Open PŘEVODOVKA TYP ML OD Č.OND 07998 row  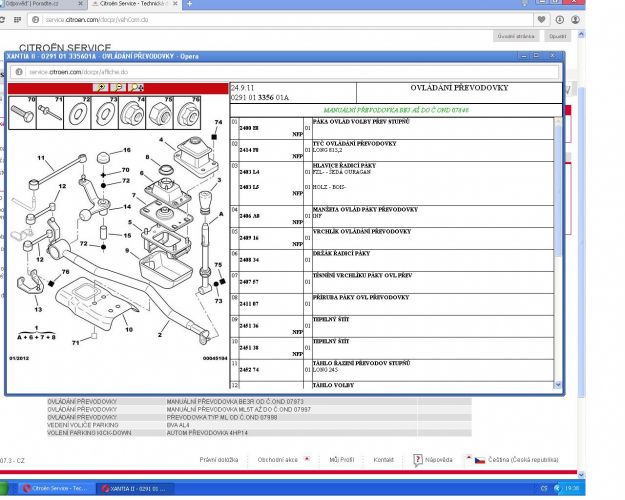259,417
